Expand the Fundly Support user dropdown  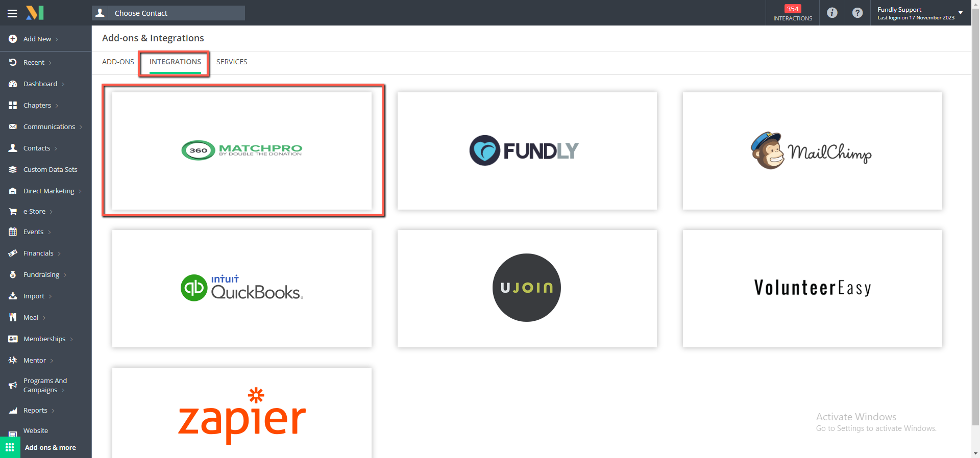961,13
